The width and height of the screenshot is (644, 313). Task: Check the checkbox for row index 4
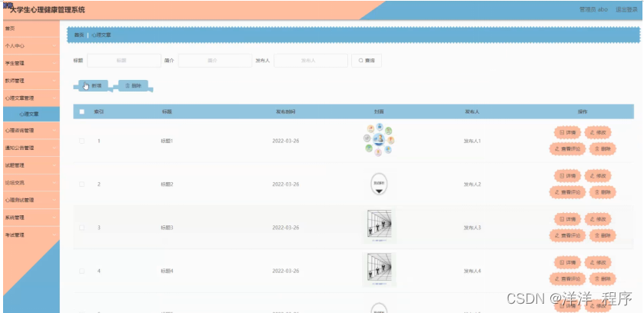[81, 271]
